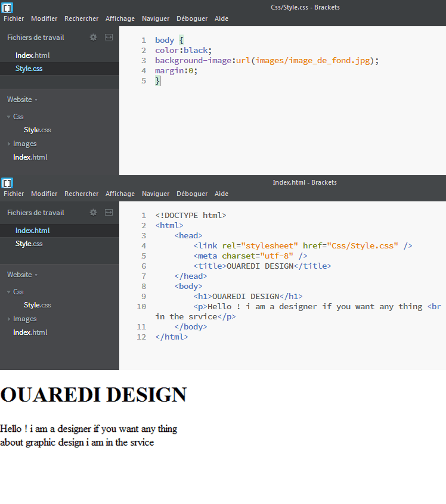
Task: Collapse the Css folder in the top window
Action: click(x=9, y=117)
